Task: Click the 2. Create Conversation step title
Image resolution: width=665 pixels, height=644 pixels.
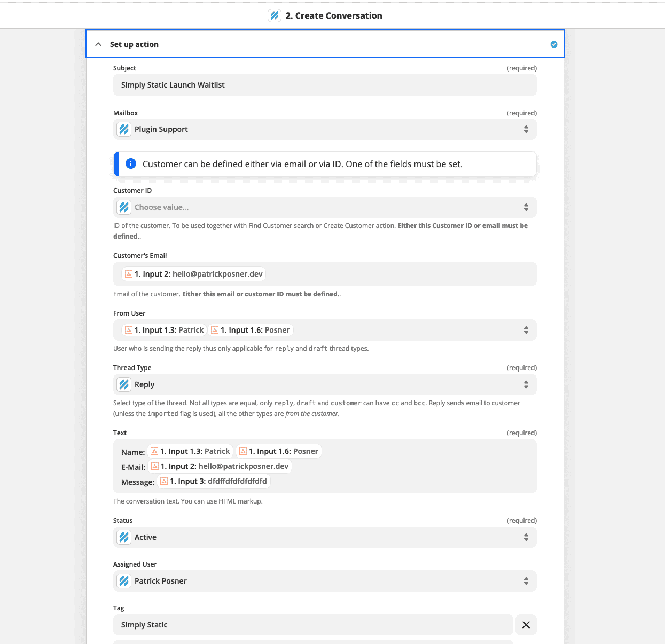Action: (x=334, y=15)
